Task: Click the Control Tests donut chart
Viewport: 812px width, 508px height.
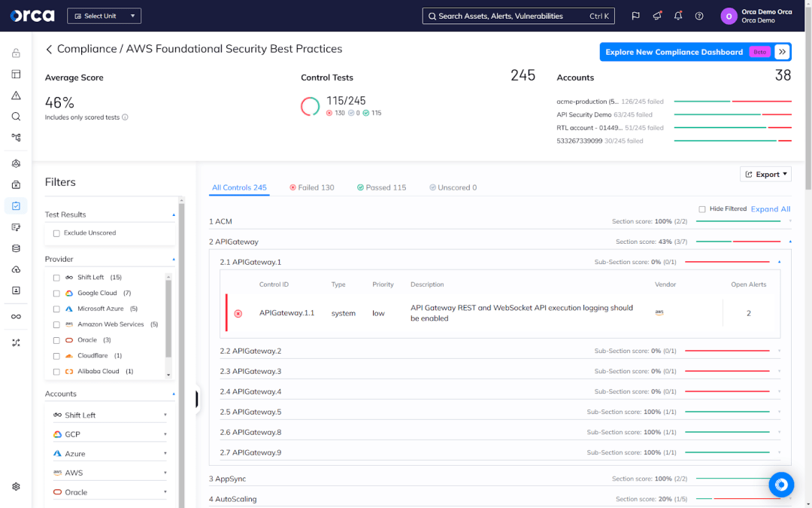Action: click(311, 106)
